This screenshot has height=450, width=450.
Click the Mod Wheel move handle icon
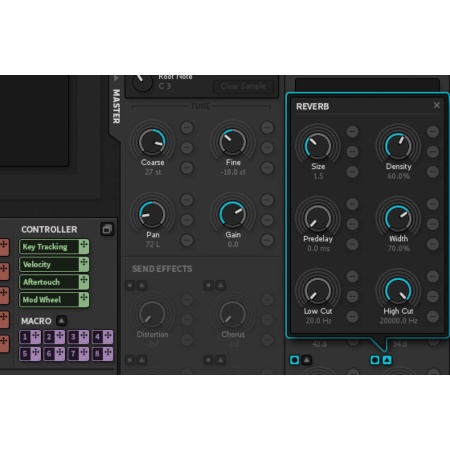pos(84,299)
